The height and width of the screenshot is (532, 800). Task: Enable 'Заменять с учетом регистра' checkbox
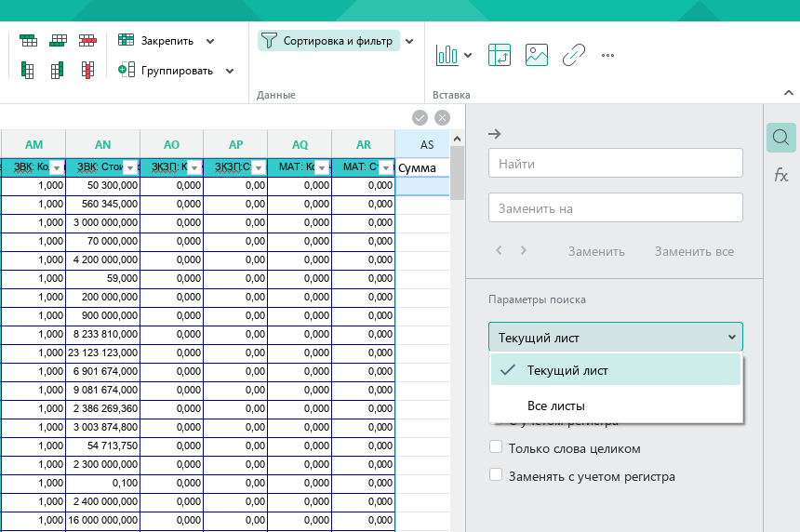pos(496,475)
